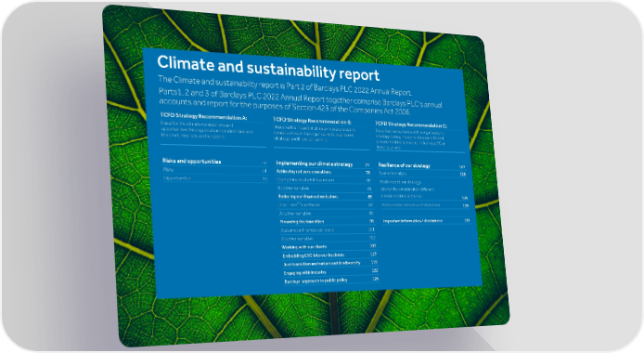Select the "Financing the transition" row

tap(327, 221)
